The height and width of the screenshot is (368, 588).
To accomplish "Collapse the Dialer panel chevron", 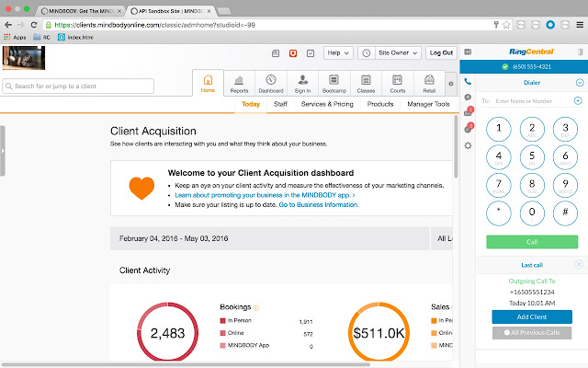I will tap(580, 83).
